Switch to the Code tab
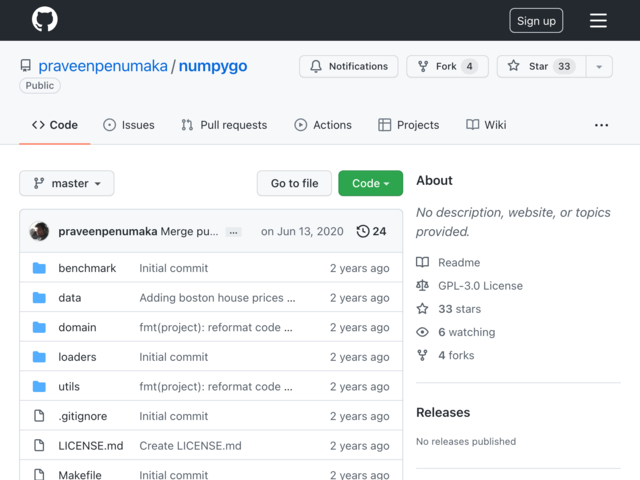The image size is (640, 480). point(55,125)
